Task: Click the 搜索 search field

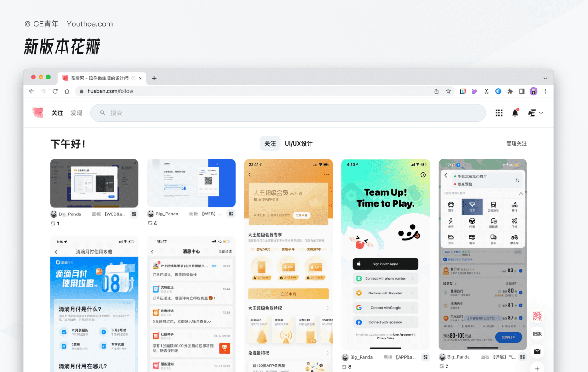Action: [x=288, y=113]
